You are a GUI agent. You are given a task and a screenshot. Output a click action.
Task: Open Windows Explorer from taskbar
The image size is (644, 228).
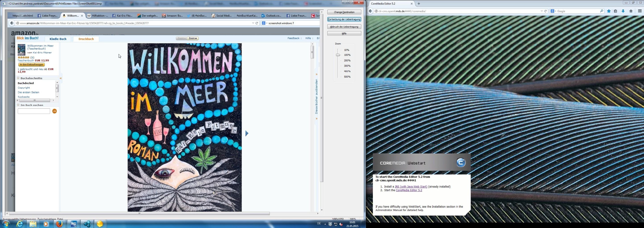point(33,224)
